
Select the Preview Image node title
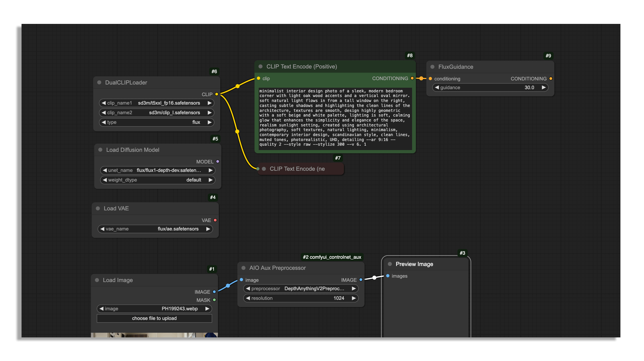[414, 264]
